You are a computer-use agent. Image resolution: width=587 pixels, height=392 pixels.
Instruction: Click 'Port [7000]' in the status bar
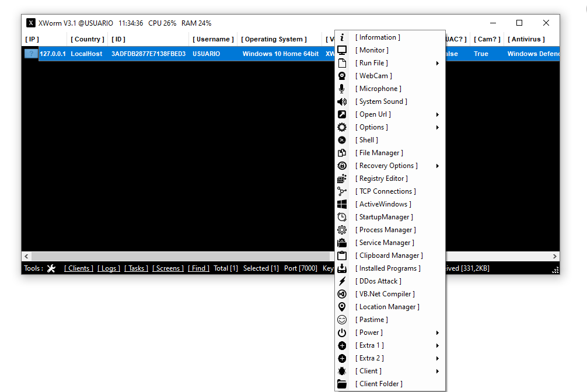click(301, 268)
